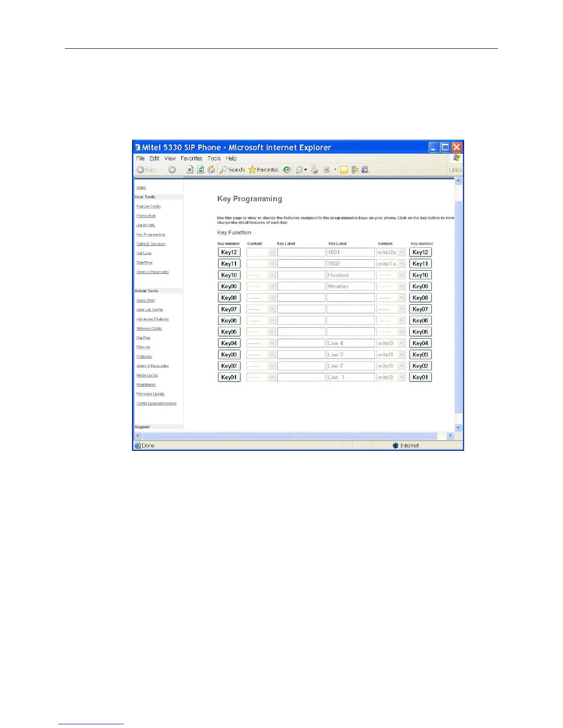Click the Back arrow in the toolbar

point(141,170)
